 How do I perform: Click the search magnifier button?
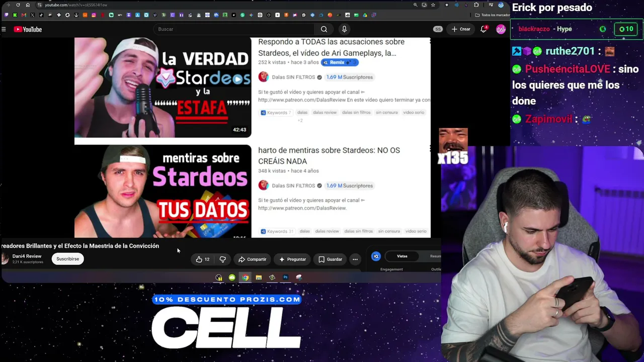324,29
